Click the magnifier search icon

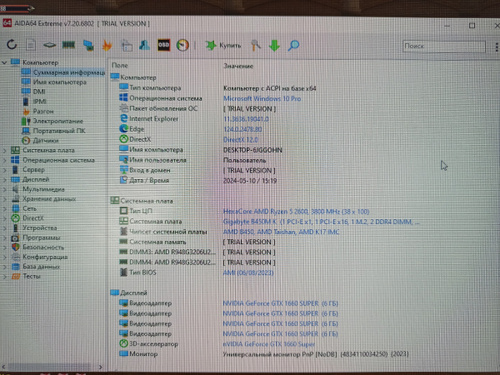(x=293, y=45)
